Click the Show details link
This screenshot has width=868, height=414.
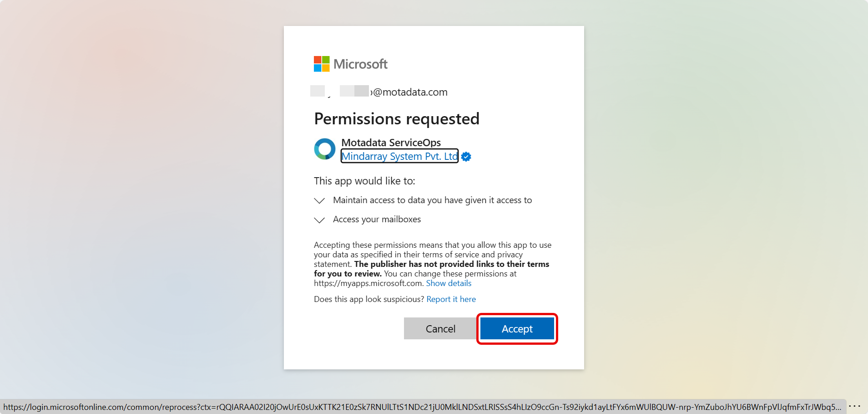[449, 283]
